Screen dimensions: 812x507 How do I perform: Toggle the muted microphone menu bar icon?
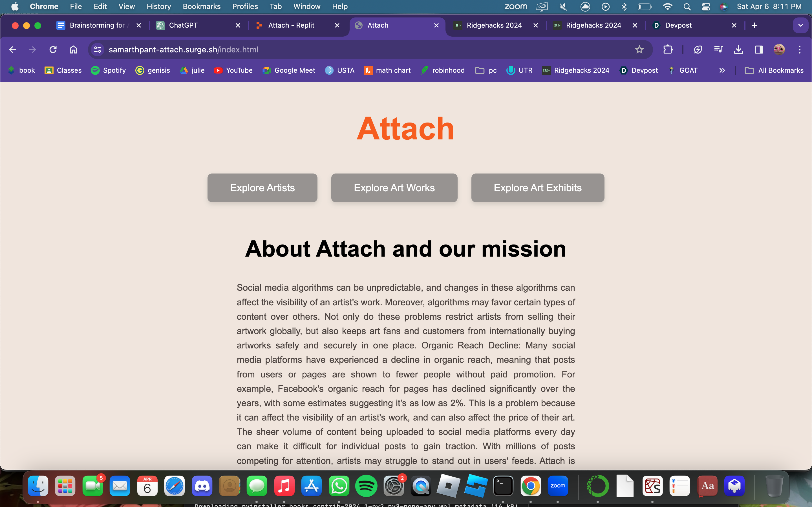pyautogui.click(x=563, y=7)
